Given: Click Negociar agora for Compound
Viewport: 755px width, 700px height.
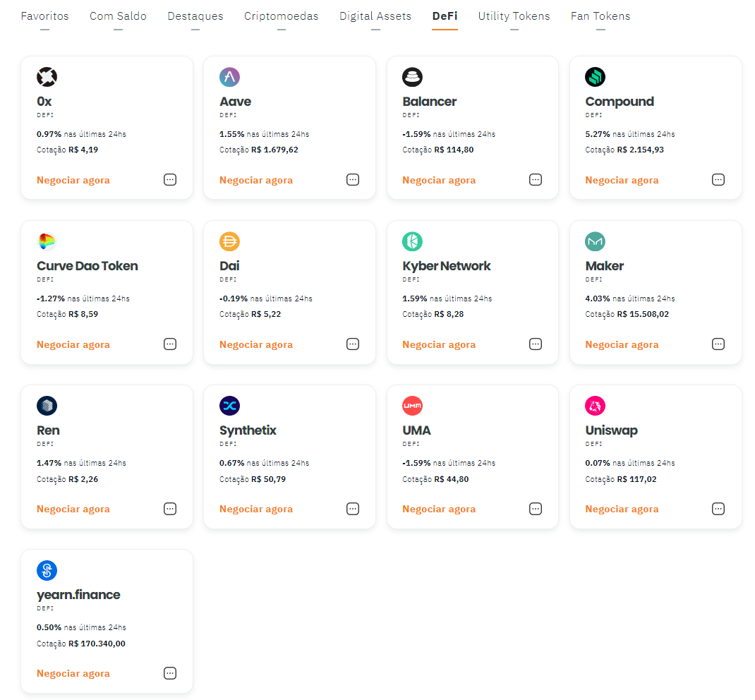Looking at the screenshot, I should pos(622,180).
